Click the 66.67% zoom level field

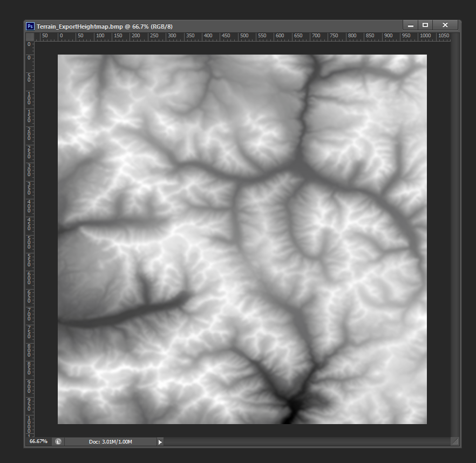click(38, 441)
